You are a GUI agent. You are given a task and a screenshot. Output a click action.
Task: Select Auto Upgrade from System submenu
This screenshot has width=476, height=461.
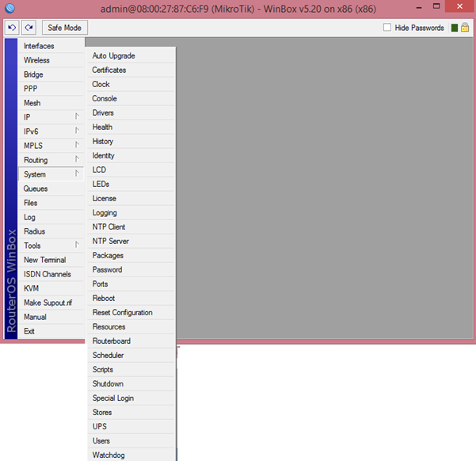click(131, 55)
